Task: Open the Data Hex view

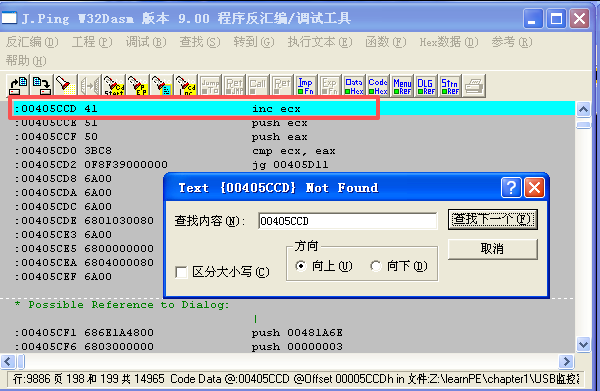Action: pos(354,85)
